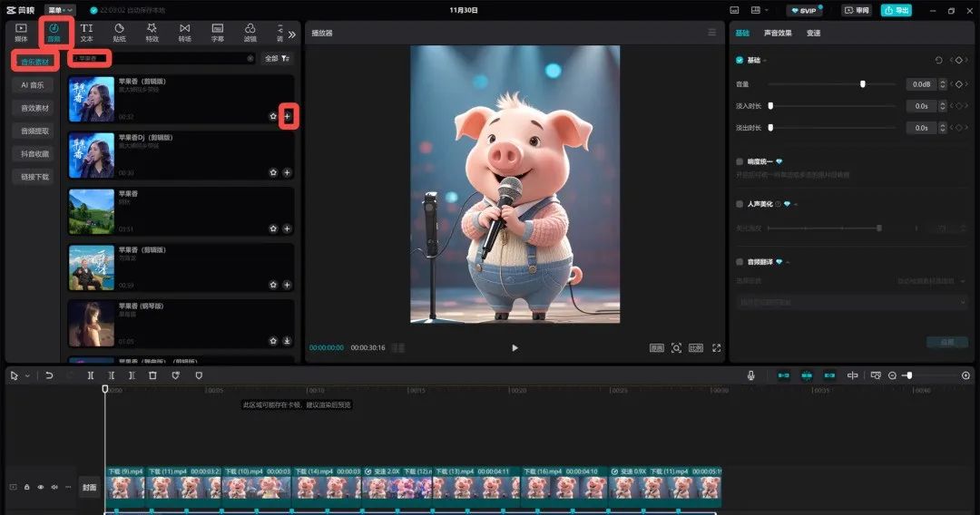Image resolution: width=980 pixels, height=515 pixels.
Task: Open the 字幕 captions panel
Action: coord(218,33)
